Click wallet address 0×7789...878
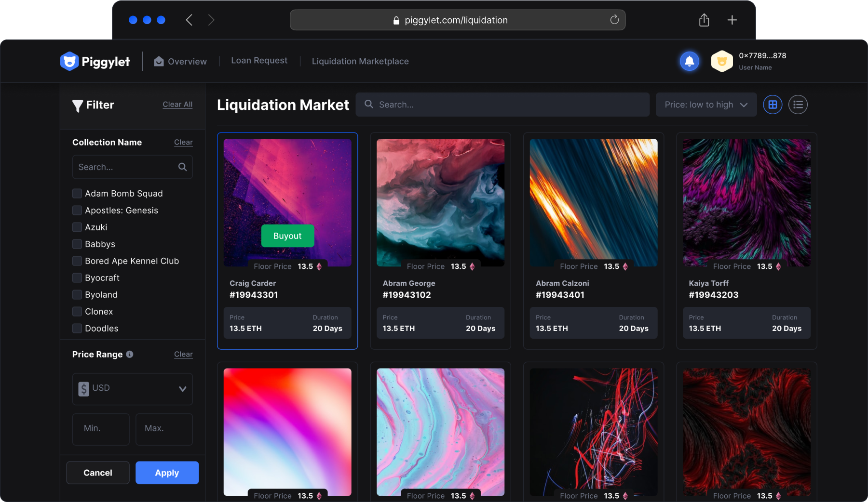This screenshot has height=502, width=868. click(x=762, y=55)
